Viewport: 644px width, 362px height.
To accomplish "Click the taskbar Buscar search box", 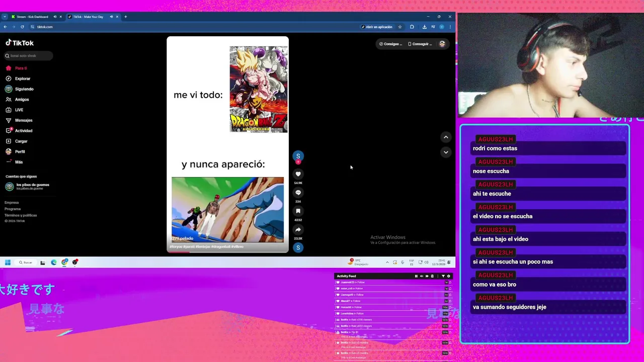I will pyautogui.click(x=25, y=262).
